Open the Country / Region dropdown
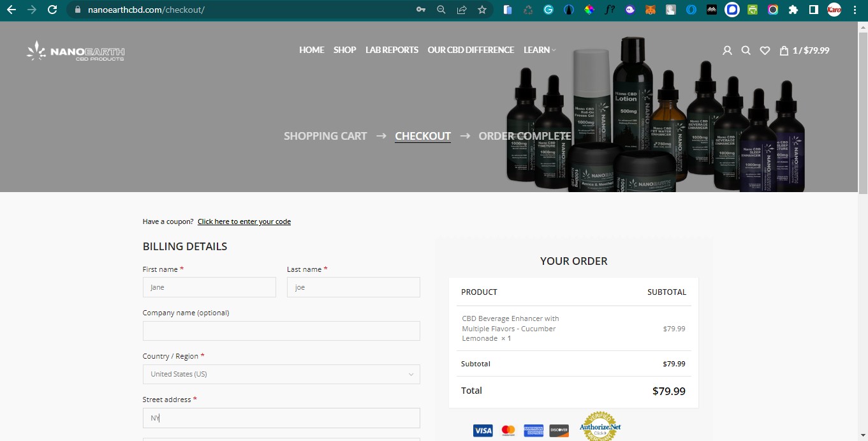868x441 pixels. 281,374
